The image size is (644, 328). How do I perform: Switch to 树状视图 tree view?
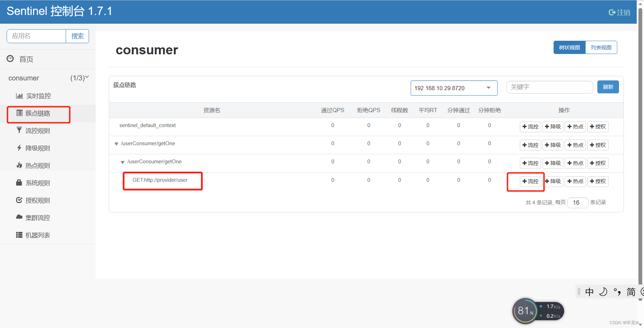(570, 47)
